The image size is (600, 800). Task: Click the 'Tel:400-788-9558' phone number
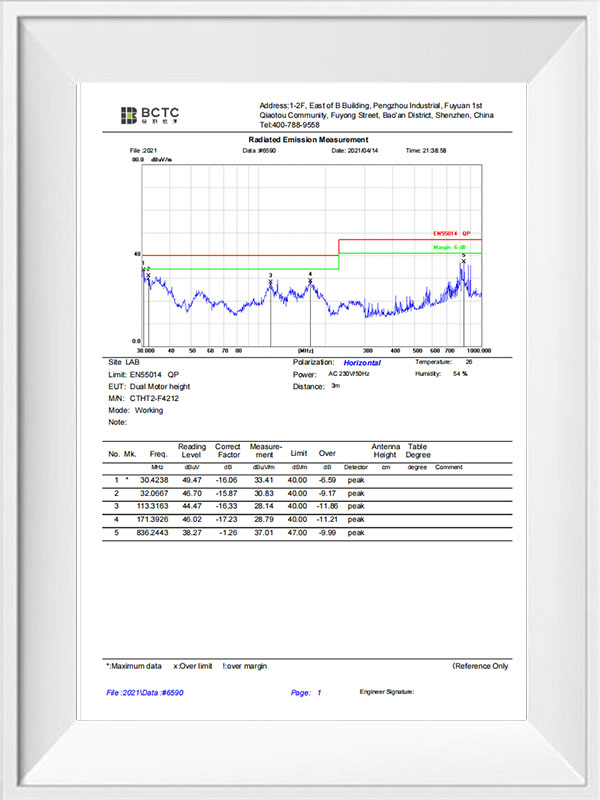[289, 125]
